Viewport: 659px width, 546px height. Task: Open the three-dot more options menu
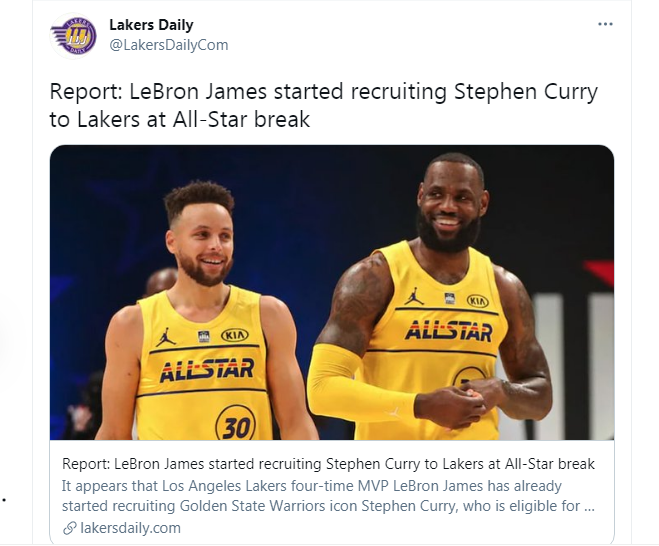(x=605, y=24)
